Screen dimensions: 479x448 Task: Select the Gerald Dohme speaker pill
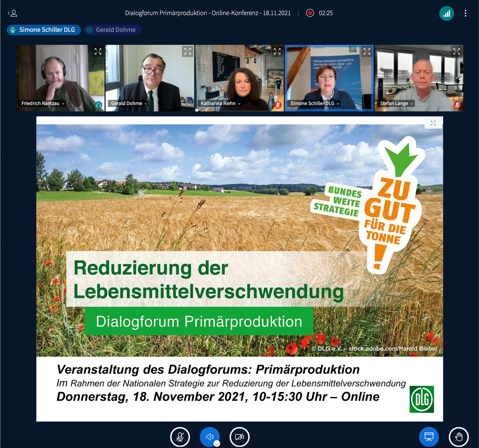pos(113,30)
